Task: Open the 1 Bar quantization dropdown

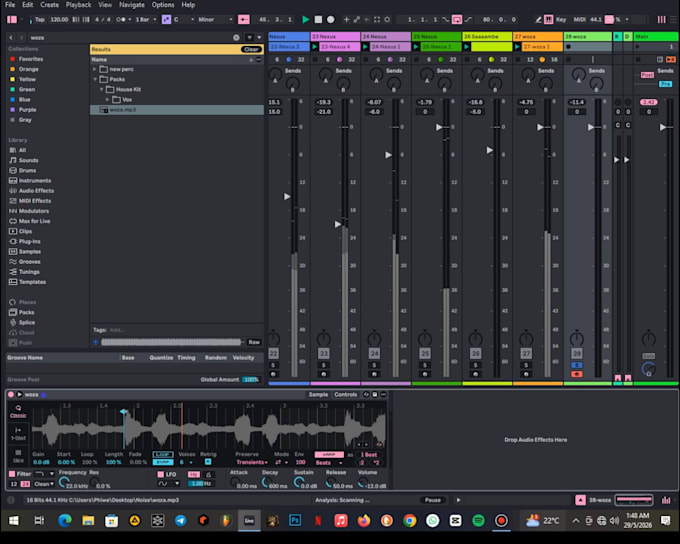Action: click(x=145, y=20)
